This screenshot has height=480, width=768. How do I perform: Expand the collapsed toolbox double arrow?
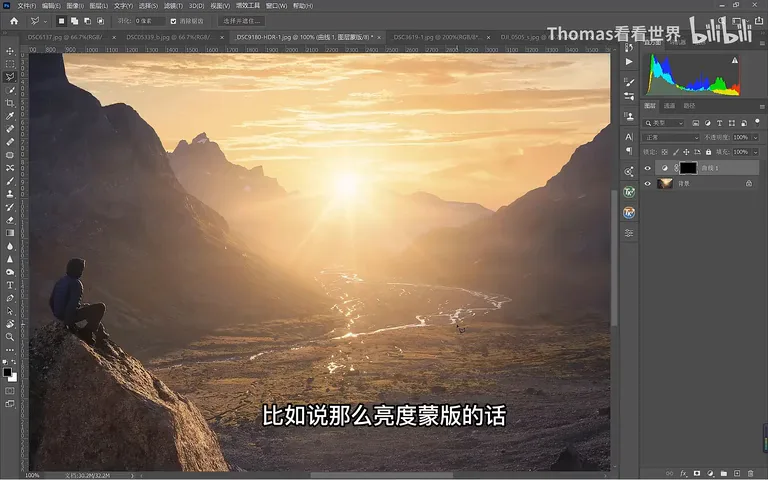coord(5,33)
